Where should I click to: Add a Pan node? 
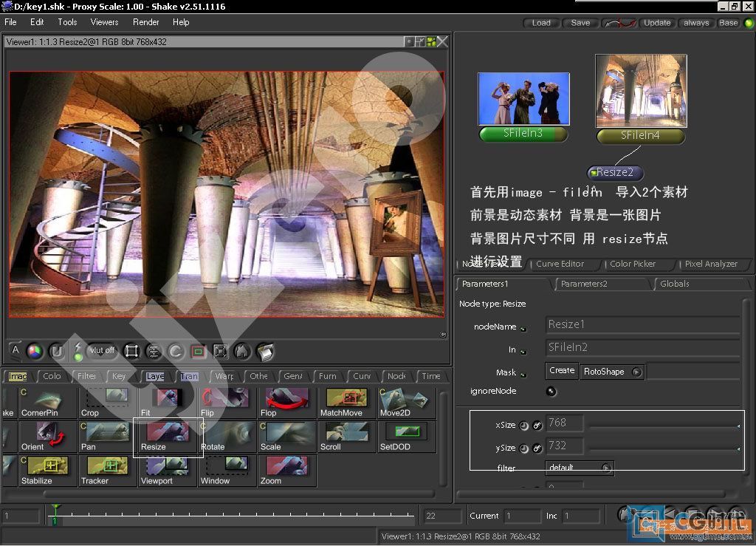[107, 437]
